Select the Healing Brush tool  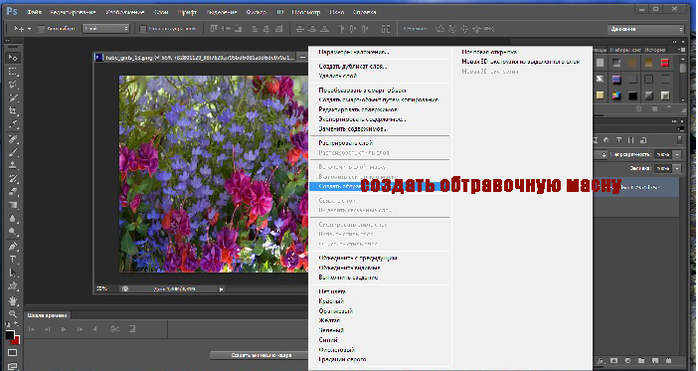point(12,139)
